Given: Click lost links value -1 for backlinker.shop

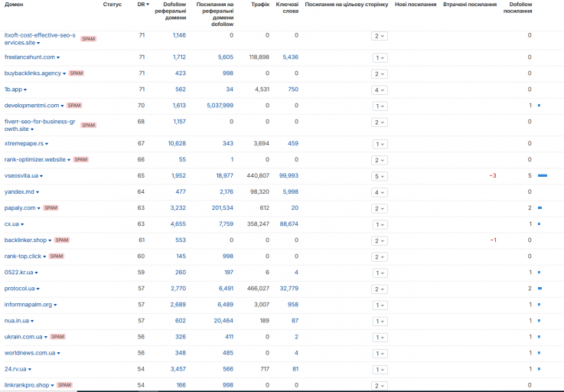Looking at the screenshot, I should [494, 240].
